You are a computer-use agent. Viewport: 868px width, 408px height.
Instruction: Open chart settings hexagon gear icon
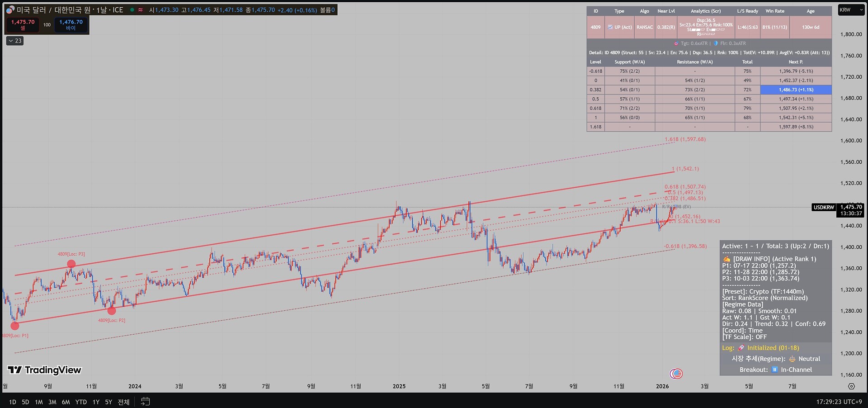[851, 386]
